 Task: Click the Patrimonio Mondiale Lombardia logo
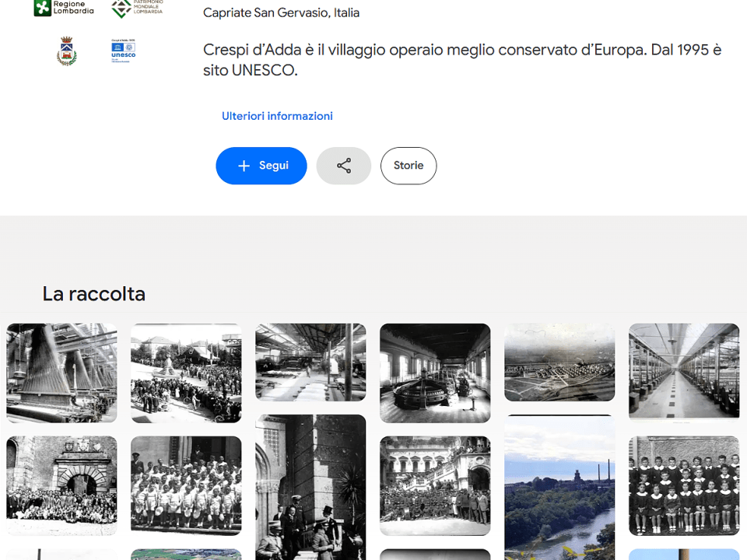click(137, 9)
